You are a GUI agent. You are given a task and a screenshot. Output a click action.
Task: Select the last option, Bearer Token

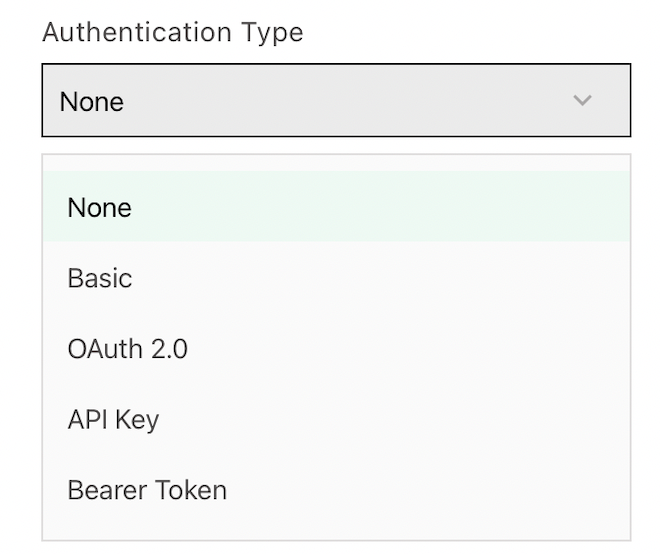(336, 490)
